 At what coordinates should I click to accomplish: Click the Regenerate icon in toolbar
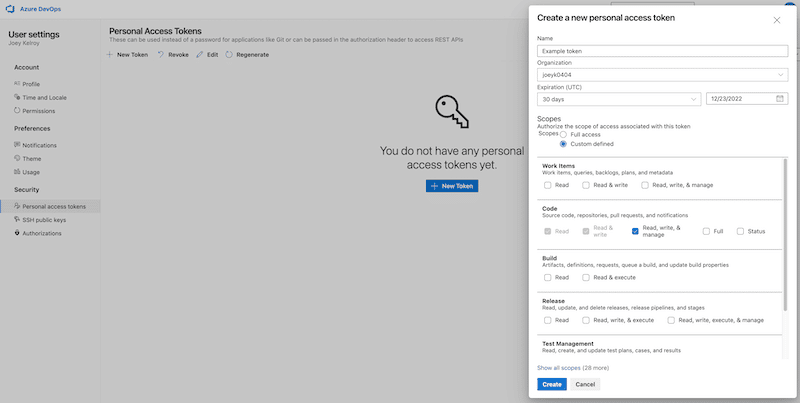pyautogui.click(x=229, y=55)
